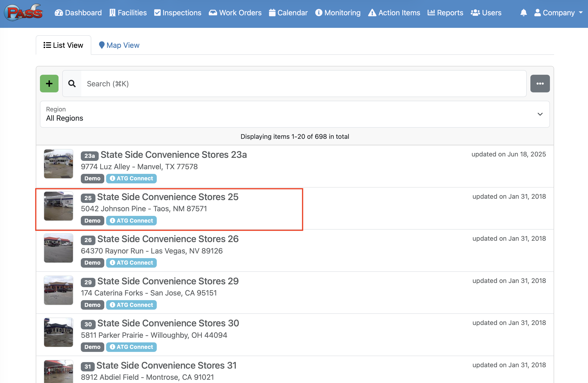Image resolution: width=588 pixels, height=383 pixels.
Task: Open Dashboard from the navigation bar
Action: [78, 13]
